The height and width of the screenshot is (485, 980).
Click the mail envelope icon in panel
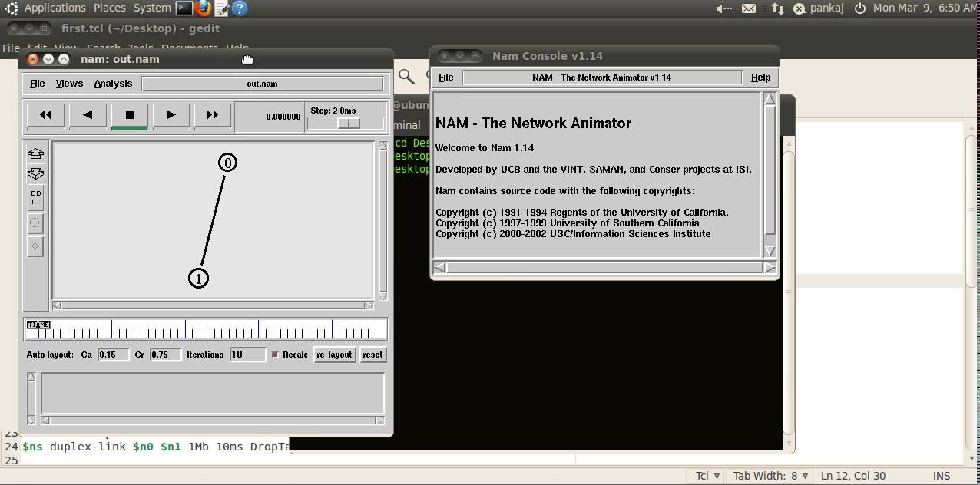pyautogui.click(x=749, y=8)
